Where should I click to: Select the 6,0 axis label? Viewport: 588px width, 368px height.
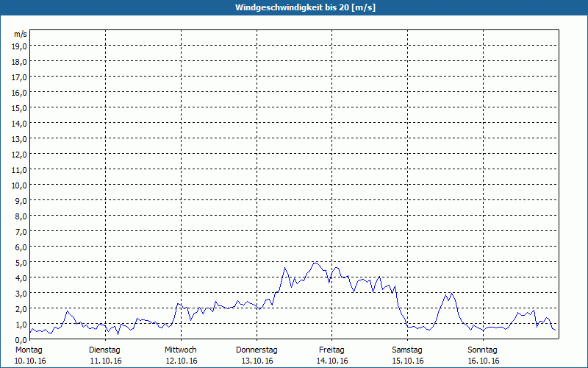(21, 247)
